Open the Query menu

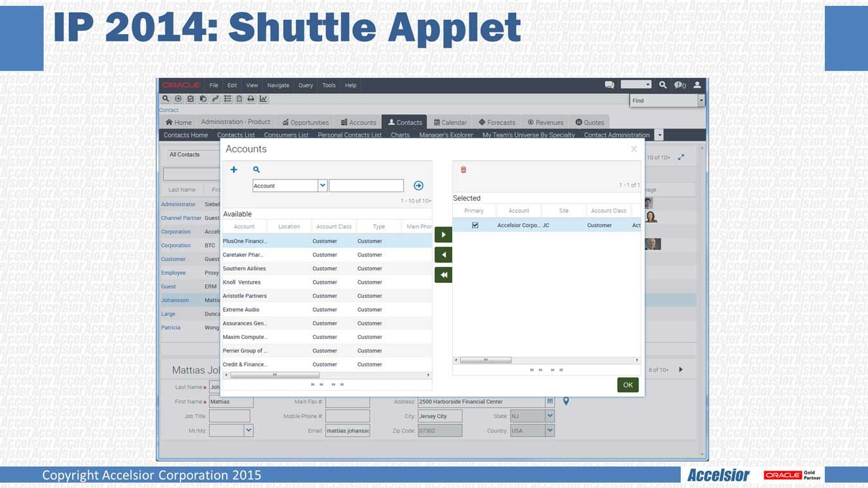(305, 85)
